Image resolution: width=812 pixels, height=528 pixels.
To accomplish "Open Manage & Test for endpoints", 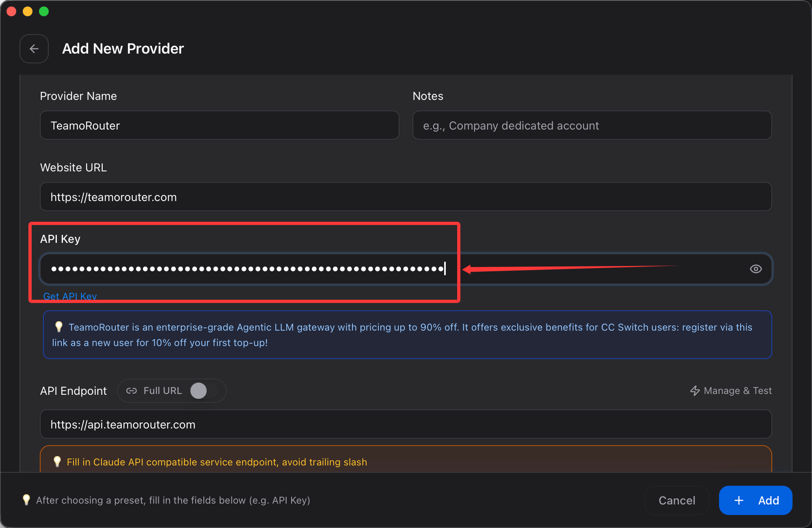I will click(731, 391).
